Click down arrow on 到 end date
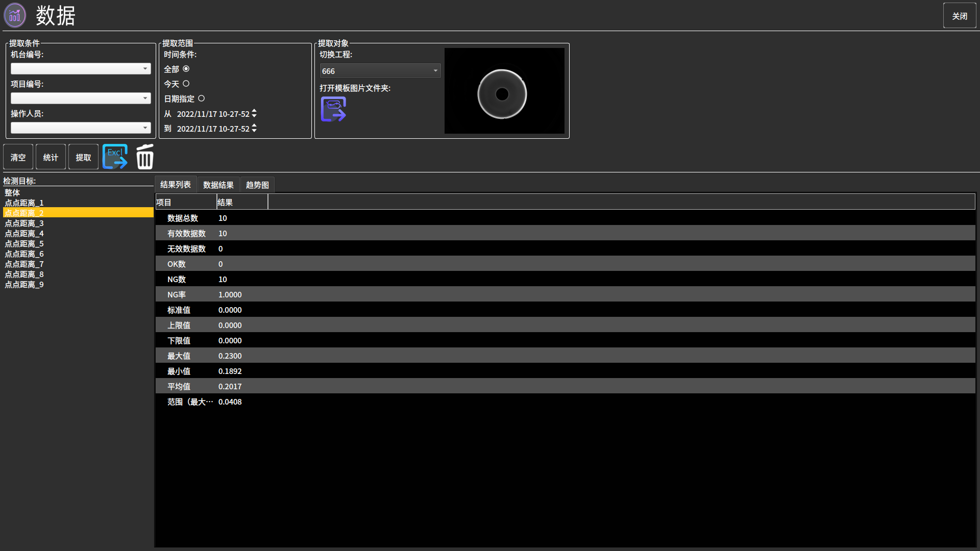 click(254, 131)
